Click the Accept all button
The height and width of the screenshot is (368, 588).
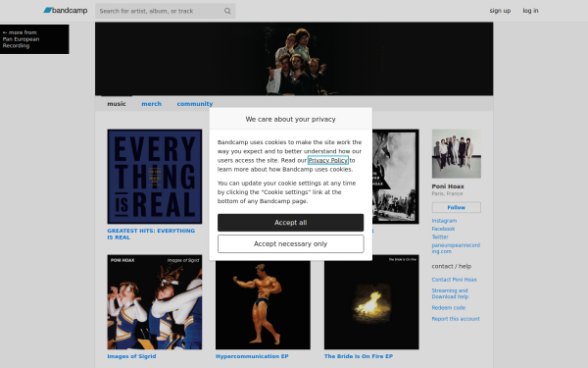click(x=291, y=223)
